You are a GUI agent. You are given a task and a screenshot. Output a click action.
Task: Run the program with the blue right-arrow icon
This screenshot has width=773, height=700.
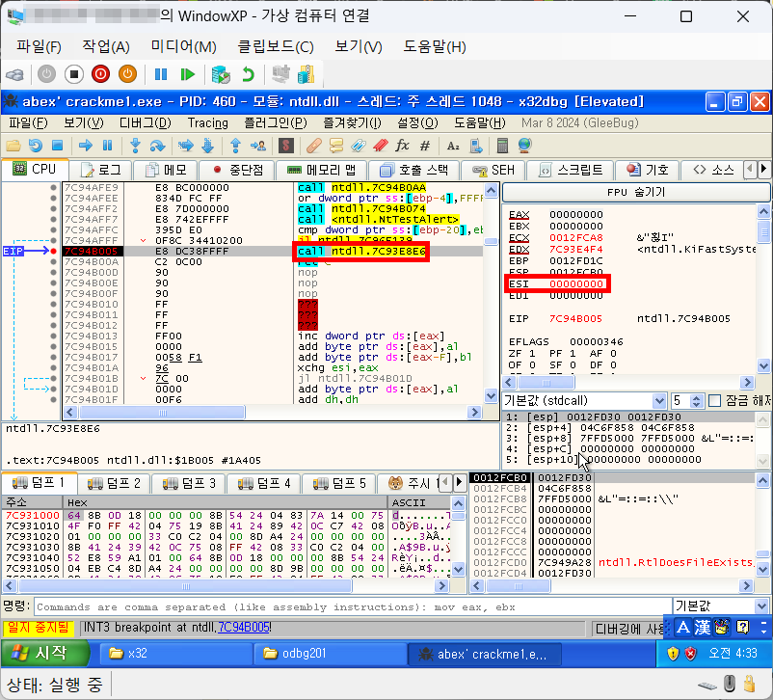(x=85, y=146)
